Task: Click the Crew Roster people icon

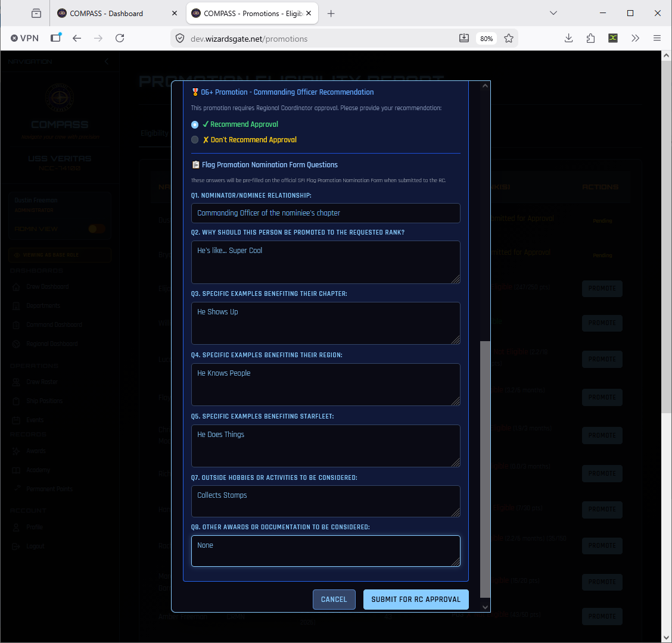Action: pos(16,382)
